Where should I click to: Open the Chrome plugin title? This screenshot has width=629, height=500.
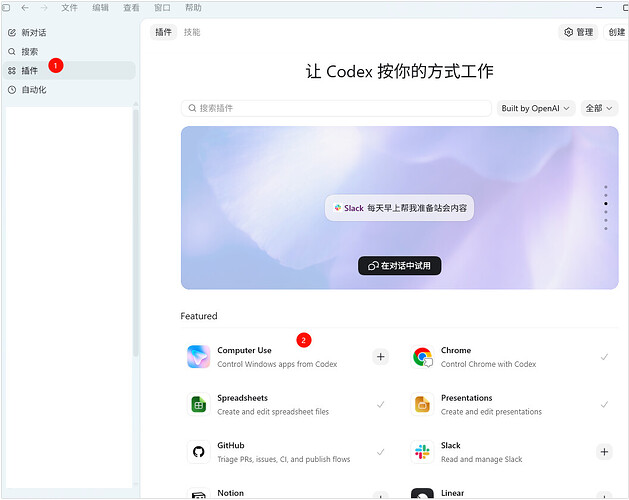pyautogui.click(x=456, y=350)
